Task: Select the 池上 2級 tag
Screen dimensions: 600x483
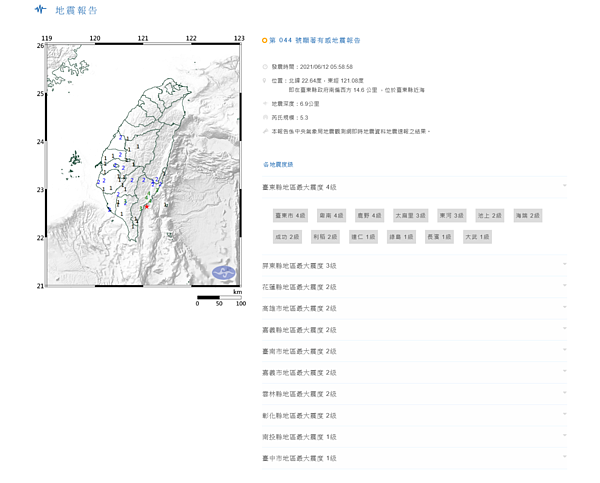Action: click(x=489, y=215)
